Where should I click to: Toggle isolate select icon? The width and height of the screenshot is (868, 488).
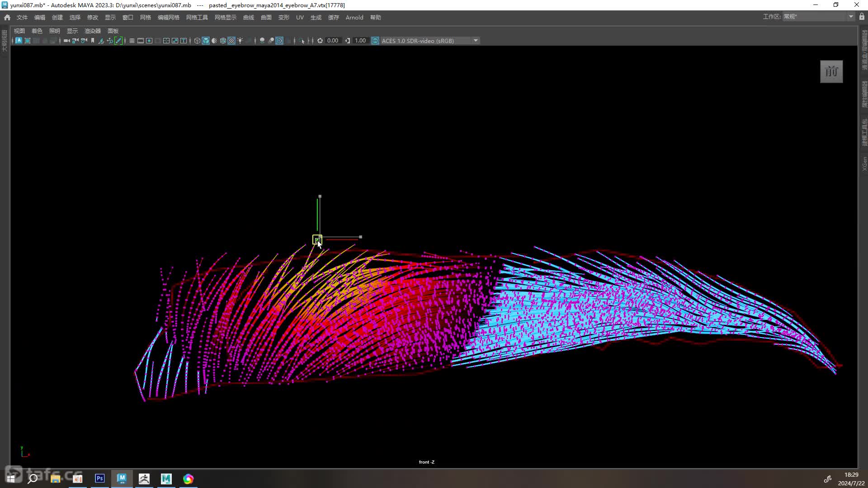pos(302,41)
